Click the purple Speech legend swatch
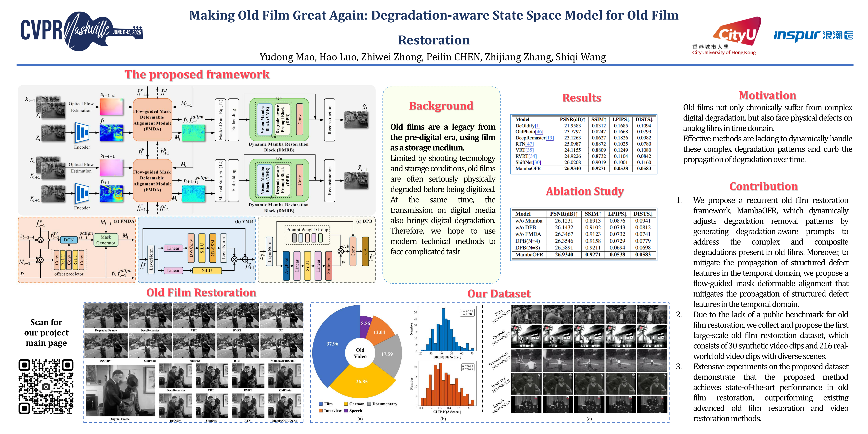This screenshot has height=434, width=868. [346, 411]
